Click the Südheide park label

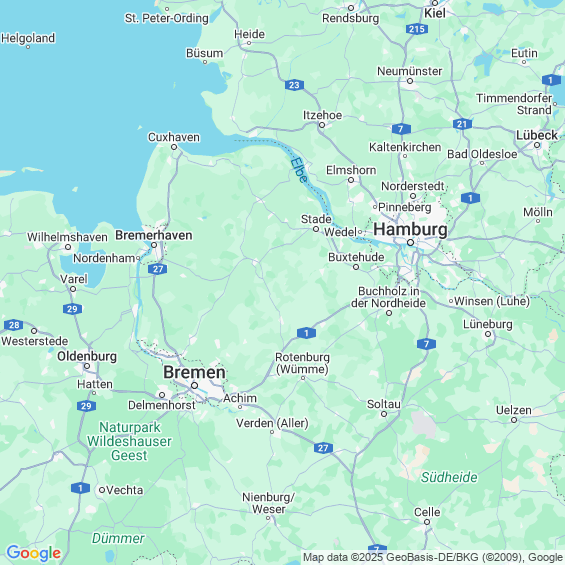point(449,477)
